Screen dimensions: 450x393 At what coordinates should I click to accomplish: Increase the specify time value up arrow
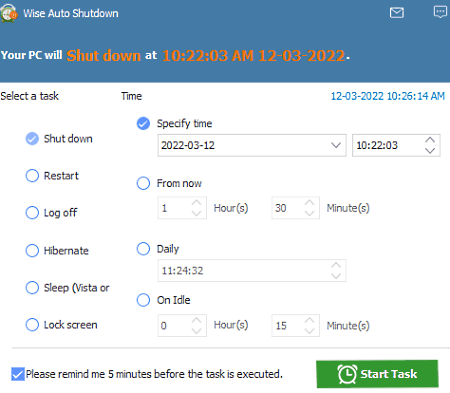430,140
